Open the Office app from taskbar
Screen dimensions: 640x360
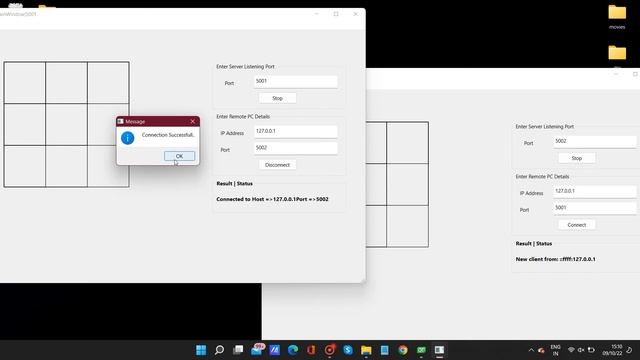click(x=311, y=350)
